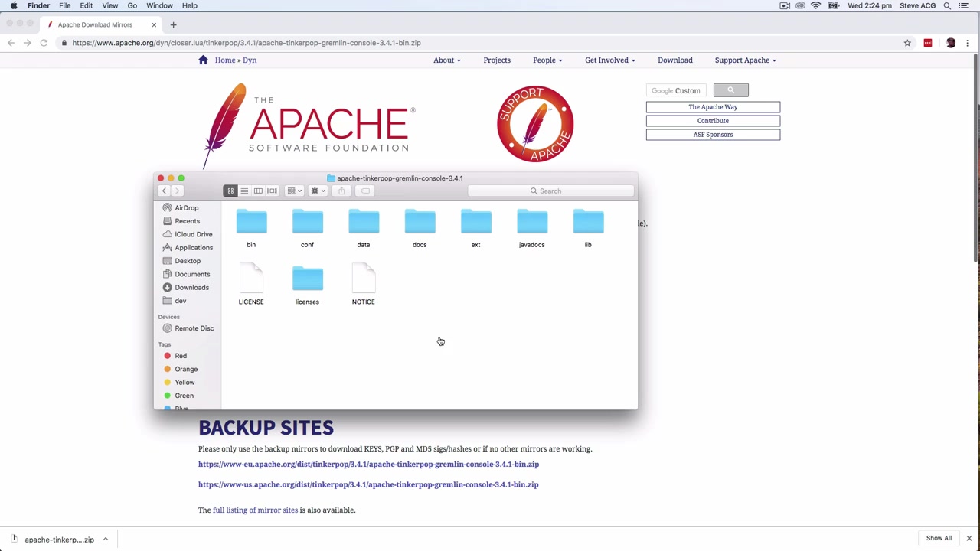The image size is (980, 551).
Task: Go back in the Finder window
Action: (x=164, y=191)
